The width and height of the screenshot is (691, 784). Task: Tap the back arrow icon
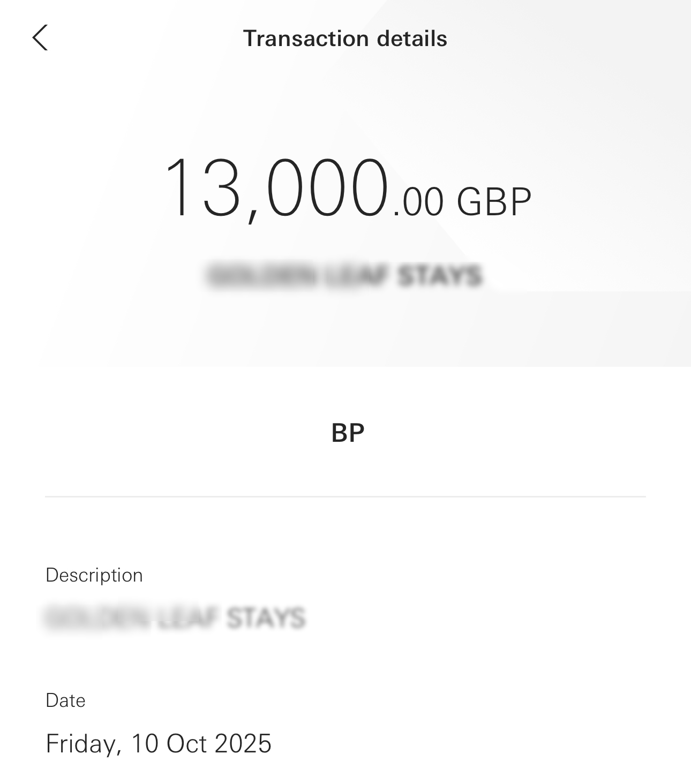40,37
